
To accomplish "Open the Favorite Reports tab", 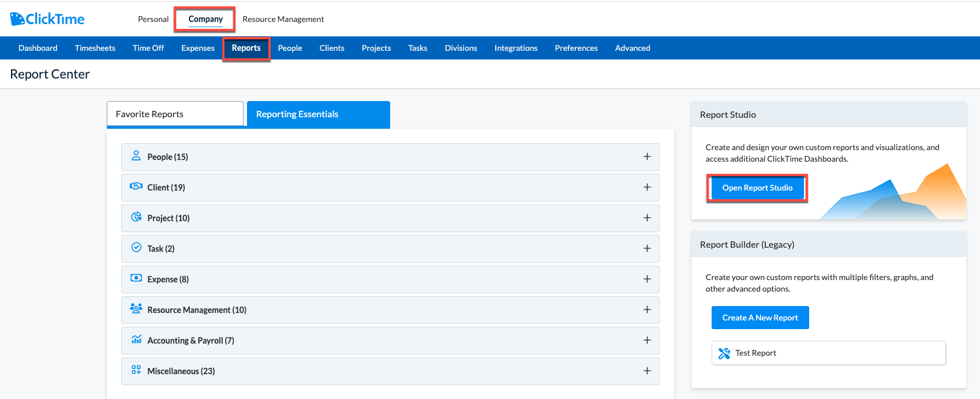I will pyautogui.click(x=175, y=114).
